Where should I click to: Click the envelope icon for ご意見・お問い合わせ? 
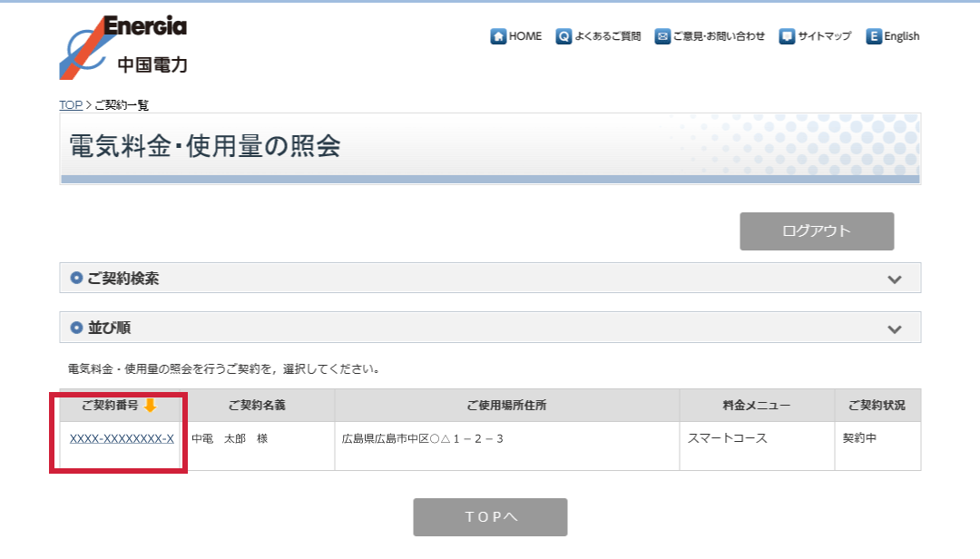[662, 36]
